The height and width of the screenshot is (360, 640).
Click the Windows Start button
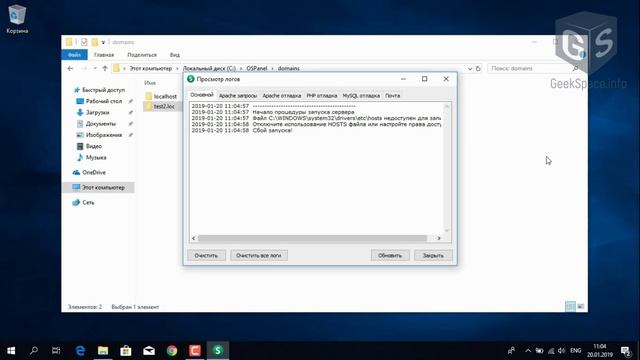(11, 351)
